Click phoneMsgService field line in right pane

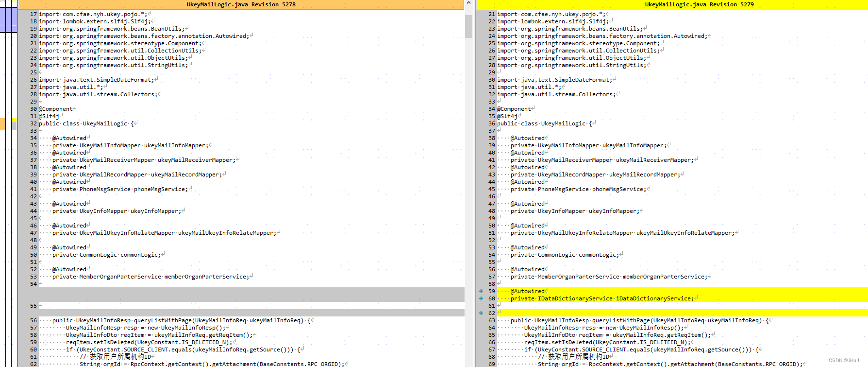tap(579, 189)
